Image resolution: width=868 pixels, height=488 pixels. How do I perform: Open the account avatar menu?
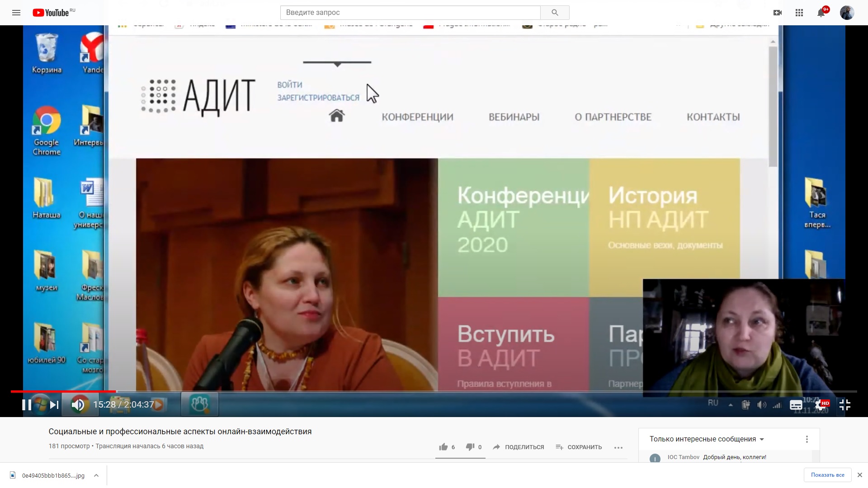click(x=847, y=13)
